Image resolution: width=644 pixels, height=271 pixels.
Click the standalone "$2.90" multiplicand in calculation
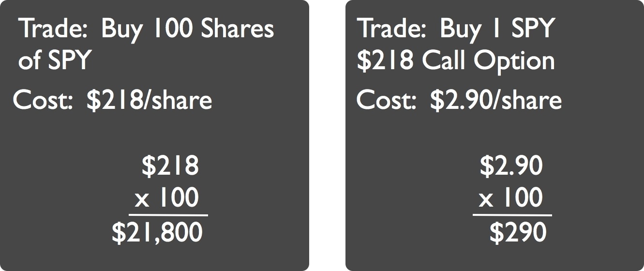[x=511, y=166]
